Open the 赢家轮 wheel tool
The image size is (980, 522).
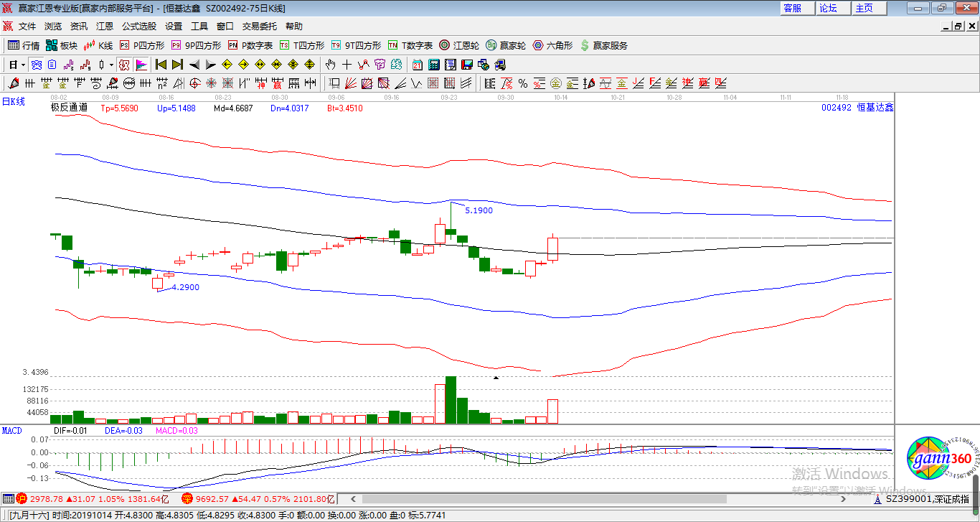click(x=506, y=45)
